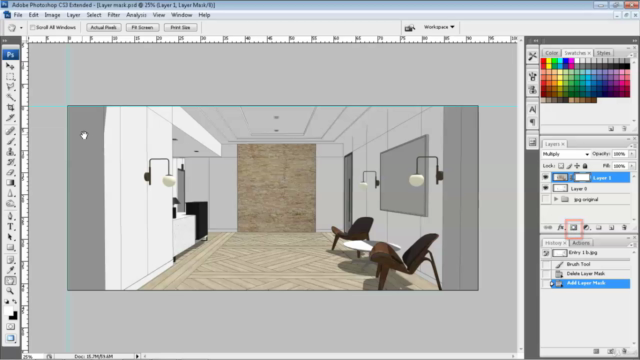The image size is (640, 360).
Task: Open the Workspace dropdown
Action: pos(439,27)
